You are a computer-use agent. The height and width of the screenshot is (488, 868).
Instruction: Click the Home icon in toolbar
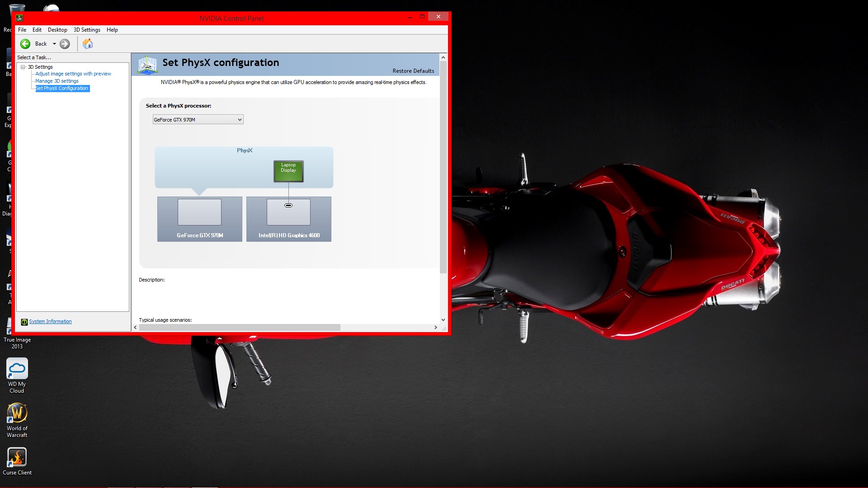88,44
